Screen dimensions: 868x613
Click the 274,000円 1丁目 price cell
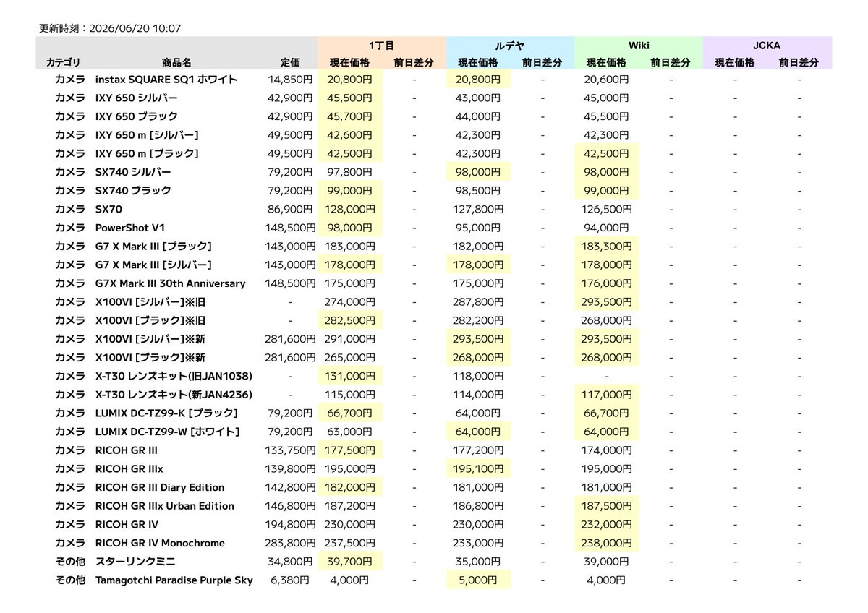click(350, 301)
